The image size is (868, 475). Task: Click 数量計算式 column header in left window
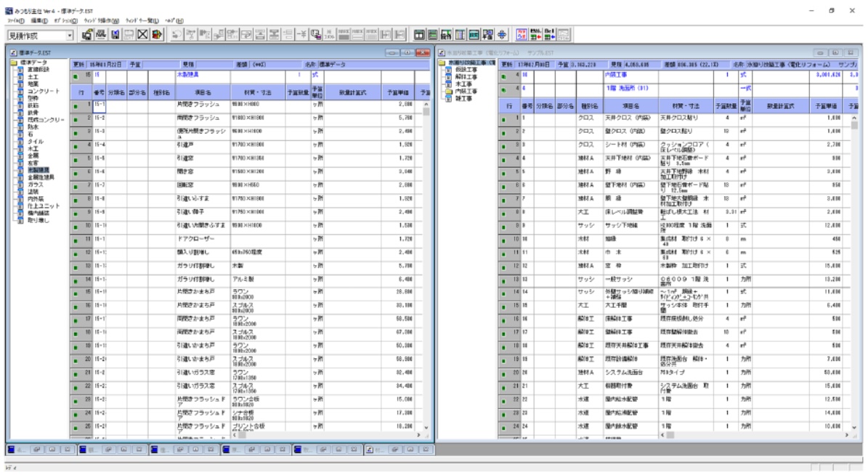coord(353,92)
